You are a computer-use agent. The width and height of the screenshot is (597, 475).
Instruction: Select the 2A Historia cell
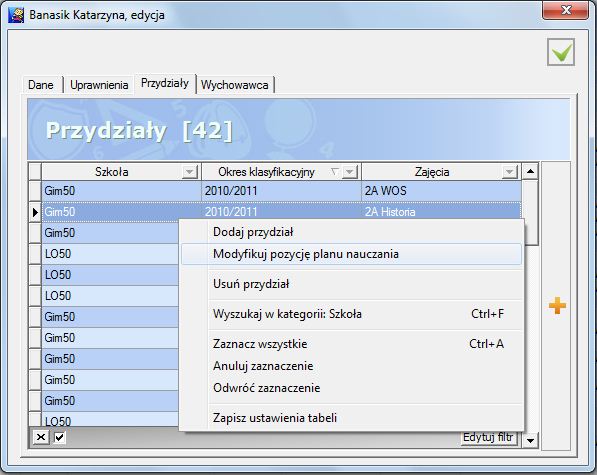tap(441, 212)
